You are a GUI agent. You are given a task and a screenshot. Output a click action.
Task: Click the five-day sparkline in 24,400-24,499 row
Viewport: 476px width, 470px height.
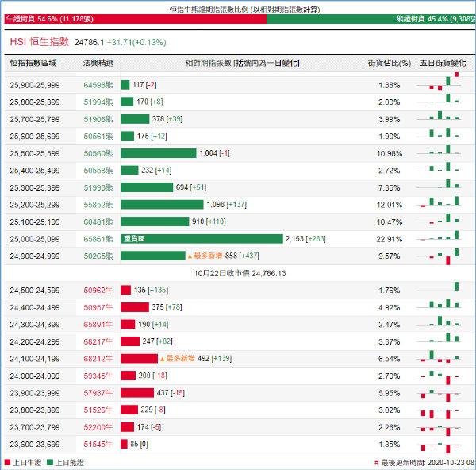pyautogui.click(x=440, y=304)
